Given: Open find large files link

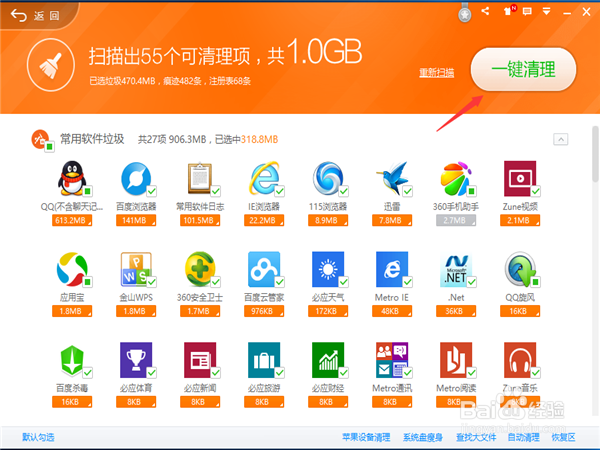Looking at the screenshot, I should [476, 437].
